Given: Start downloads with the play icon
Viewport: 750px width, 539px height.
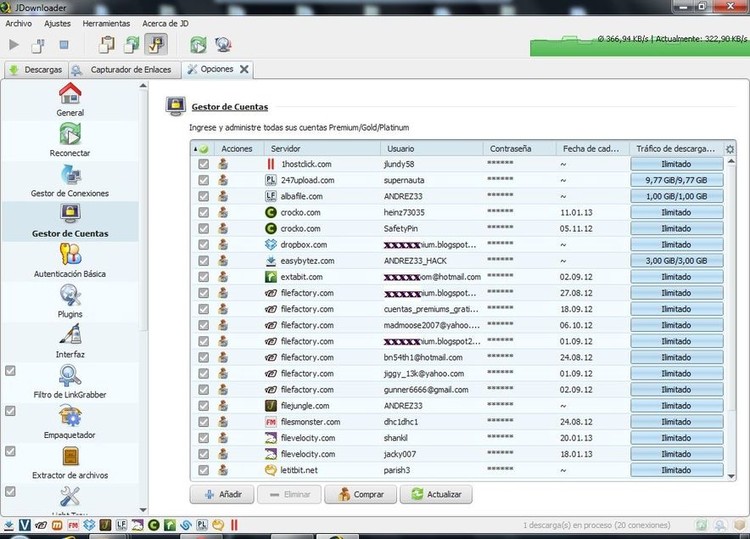Looking at the screenshot, I should (14, 45).
